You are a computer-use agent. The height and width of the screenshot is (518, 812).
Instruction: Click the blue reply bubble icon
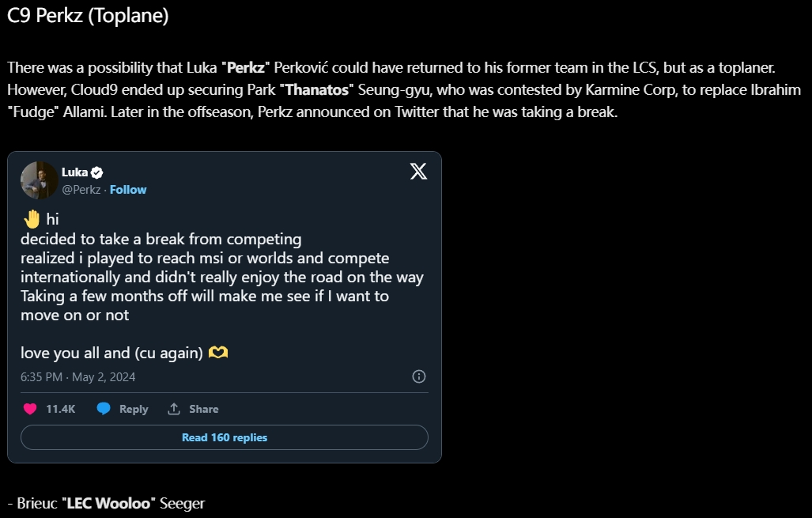coord(104,409)
